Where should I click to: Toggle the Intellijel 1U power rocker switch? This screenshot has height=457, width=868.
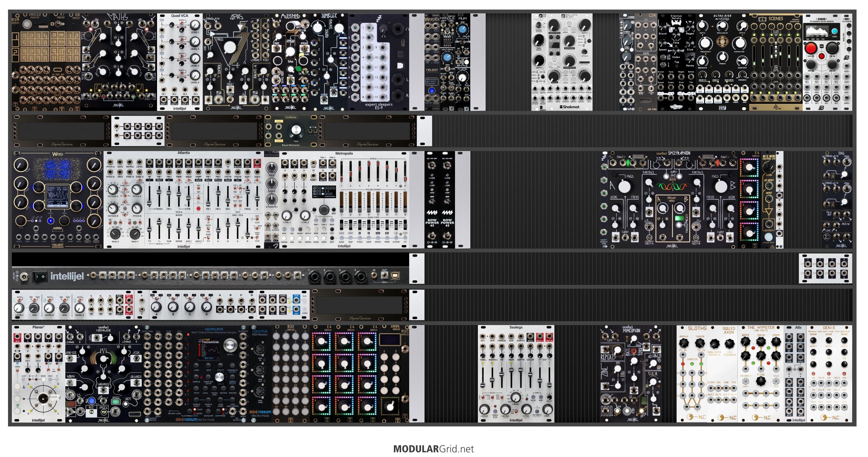point(39,276)
